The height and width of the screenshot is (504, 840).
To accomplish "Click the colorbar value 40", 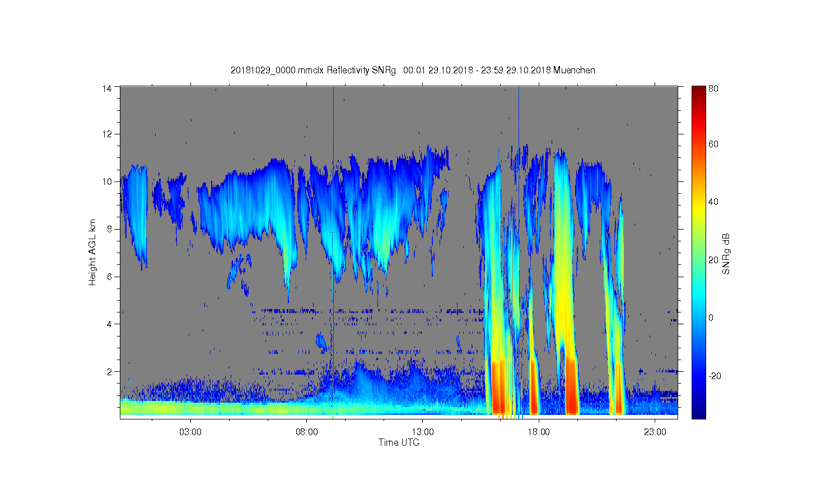I will click(x=713, y=202).
